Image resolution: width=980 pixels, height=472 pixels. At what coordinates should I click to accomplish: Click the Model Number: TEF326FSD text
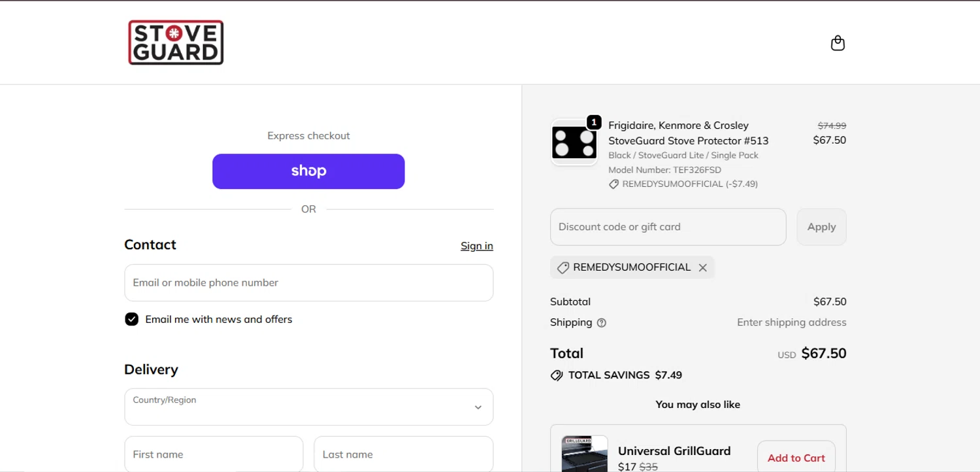[x=664, y=170]
